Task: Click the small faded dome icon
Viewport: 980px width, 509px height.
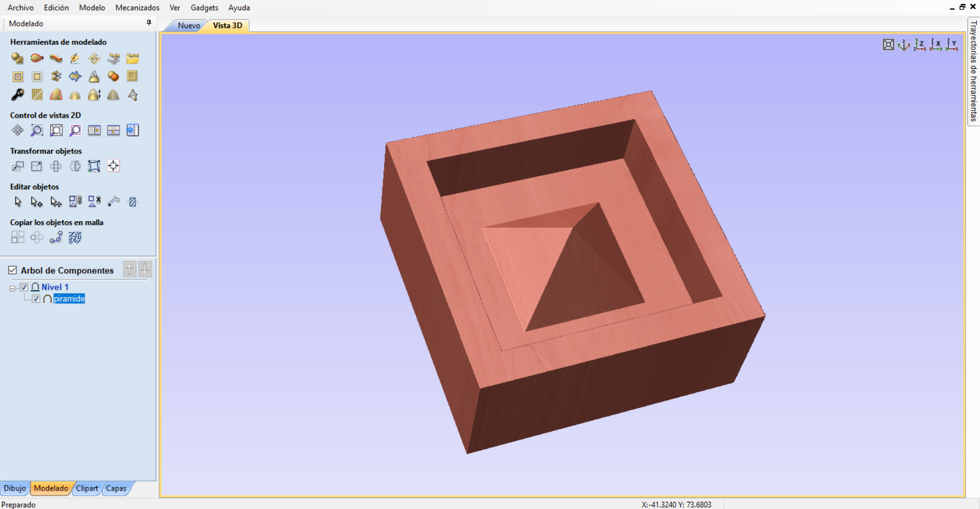Action: click(x=75, y=95)
